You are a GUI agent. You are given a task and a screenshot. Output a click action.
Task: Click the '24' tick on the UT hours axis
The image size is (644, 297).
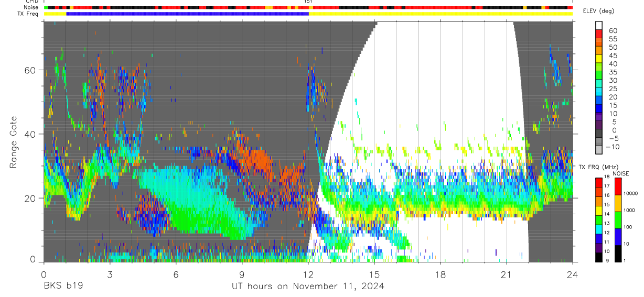pos(573,274)
